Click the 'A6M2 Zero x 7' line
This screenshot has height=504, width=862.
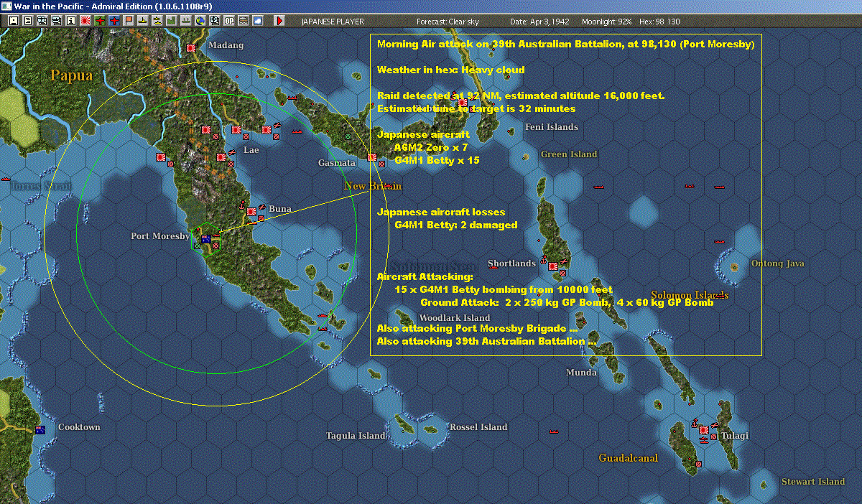pyautogui.click(x=431, y=147)
